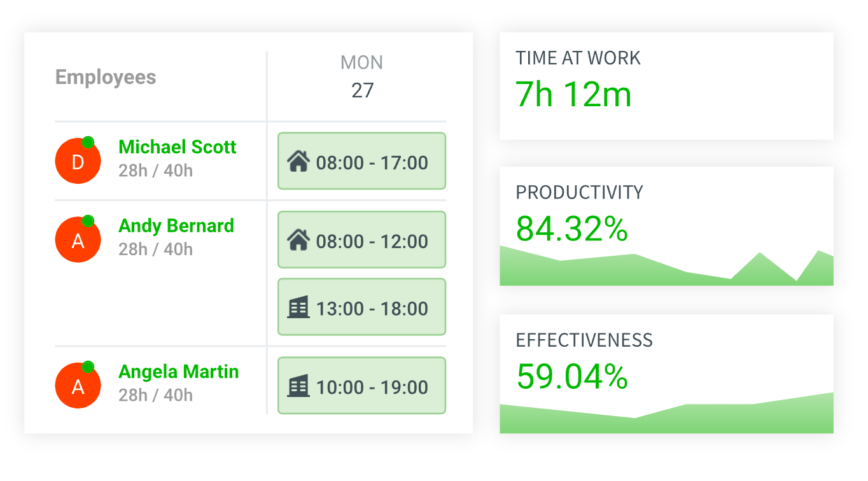
Task: Select Angela Martin's name
Action: (x=179, y=372)
